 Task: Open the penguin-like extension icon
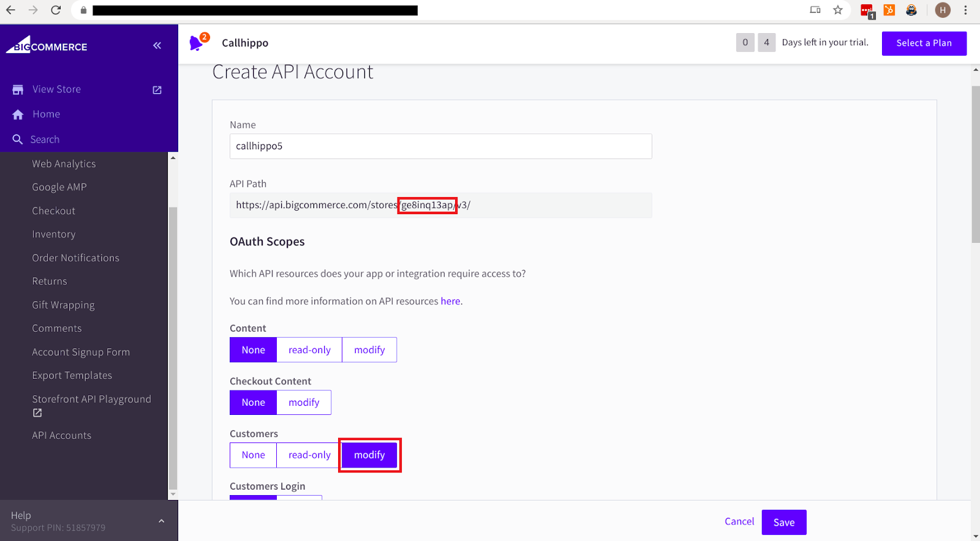click(x=911, y=10)
